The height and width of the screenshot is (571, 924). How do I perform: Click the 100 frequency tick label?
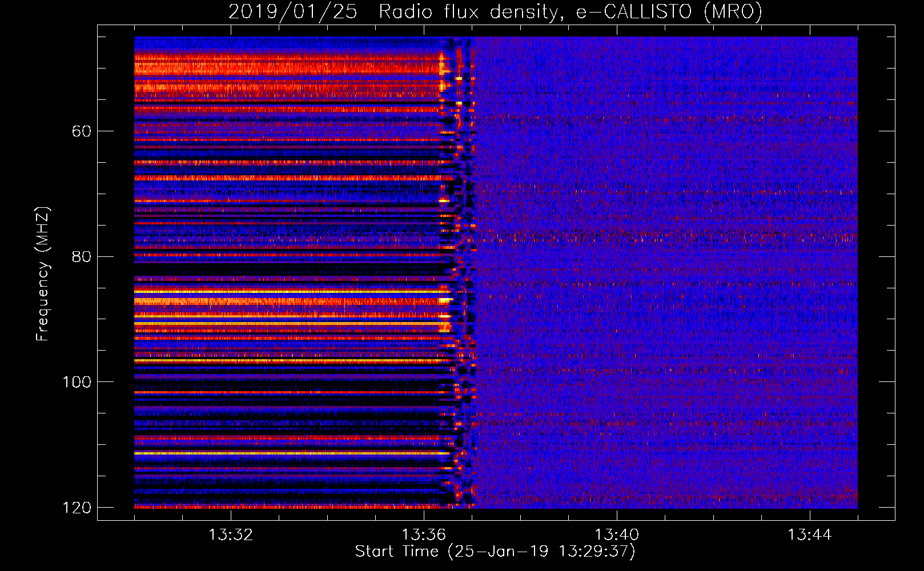77,381
